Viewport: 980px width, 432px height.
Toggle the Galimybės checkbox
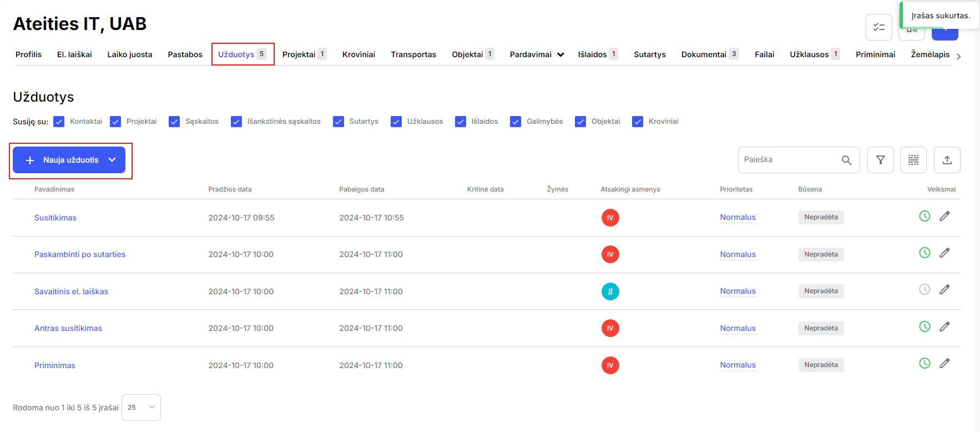[516, 122]
